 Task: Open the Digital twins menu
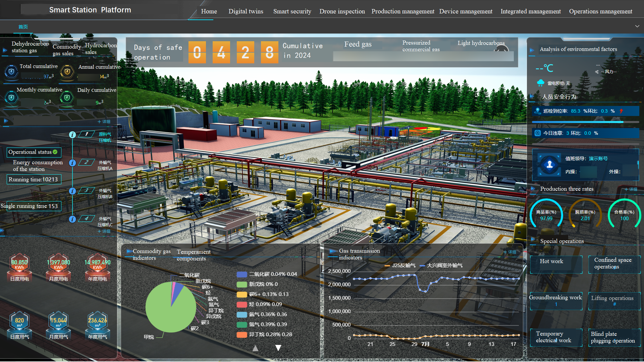click(x=246, y=11)
